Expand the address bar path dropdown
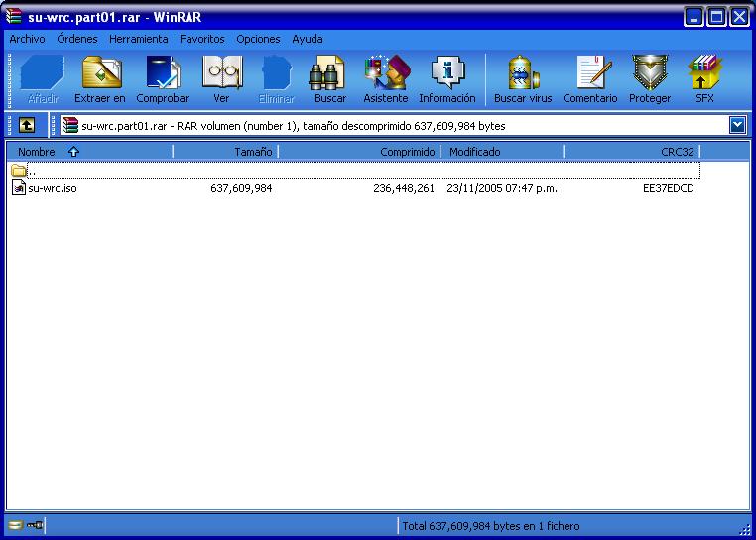Image resolution: width=756 pixels, height=540 pixels. [738, 126]
